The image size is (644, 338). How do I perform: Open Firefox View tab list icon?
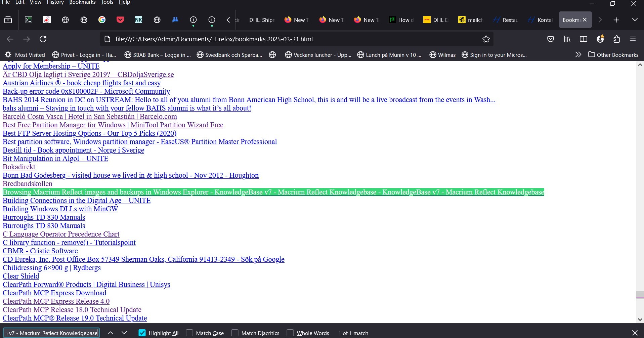pos(8,20)
